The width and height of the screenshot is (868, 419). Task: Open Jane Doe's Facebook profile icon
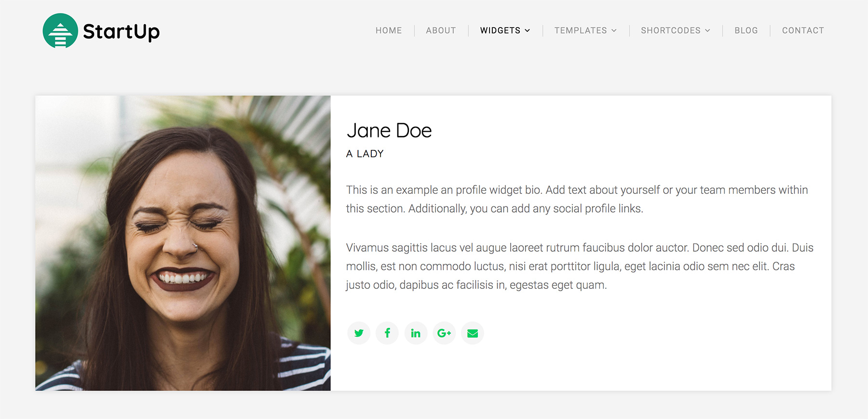(x=387, y=333)
